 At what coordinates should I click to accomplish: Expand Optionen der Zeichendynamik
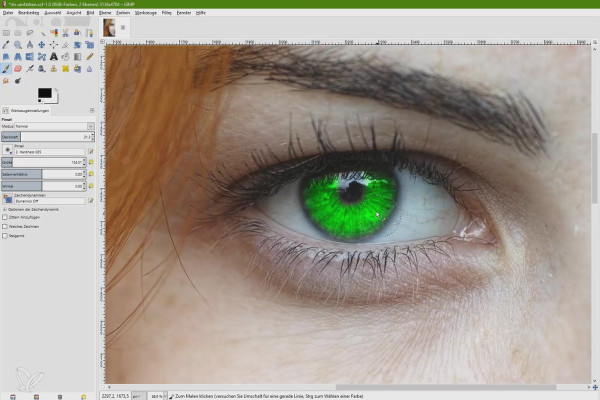5,210
